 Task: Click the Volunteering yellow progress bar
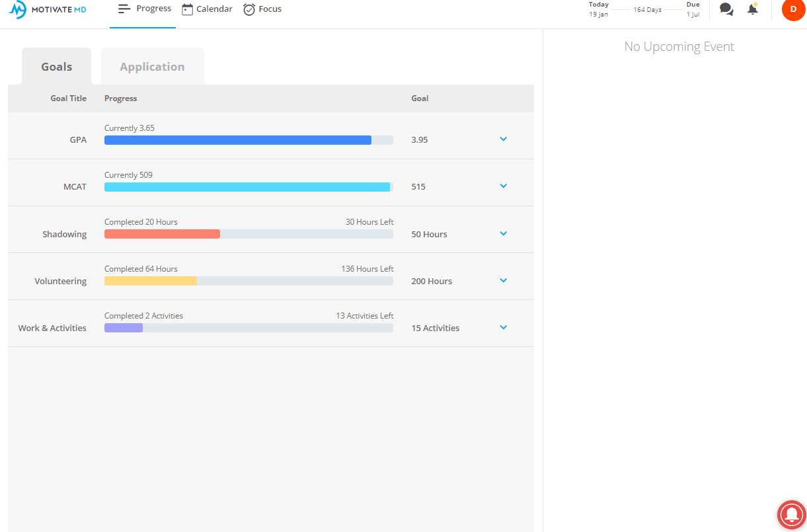151,281
